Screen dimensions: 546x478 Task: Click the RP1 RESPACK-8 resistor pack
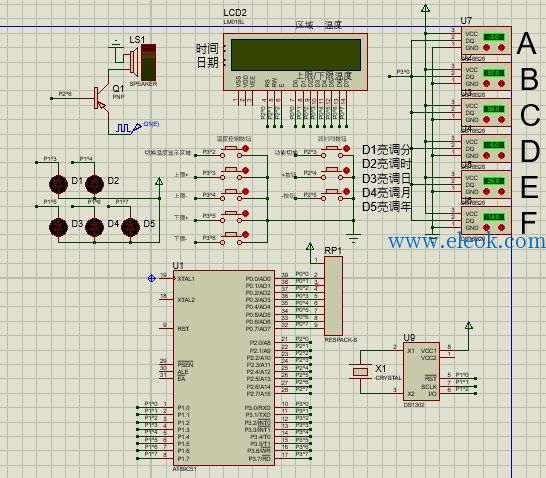click(333, 296)
